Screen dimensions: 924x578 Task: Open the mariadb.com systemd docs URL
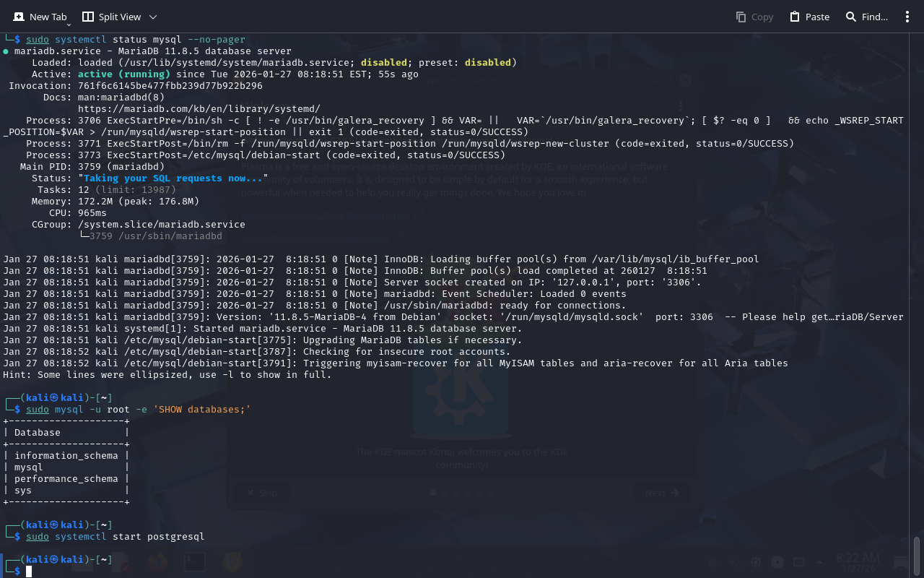click(199, 109)
